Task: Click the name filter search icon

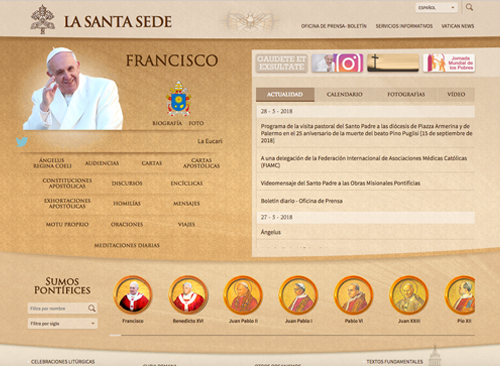Action: pyautogui.click(x=92, y=308)
